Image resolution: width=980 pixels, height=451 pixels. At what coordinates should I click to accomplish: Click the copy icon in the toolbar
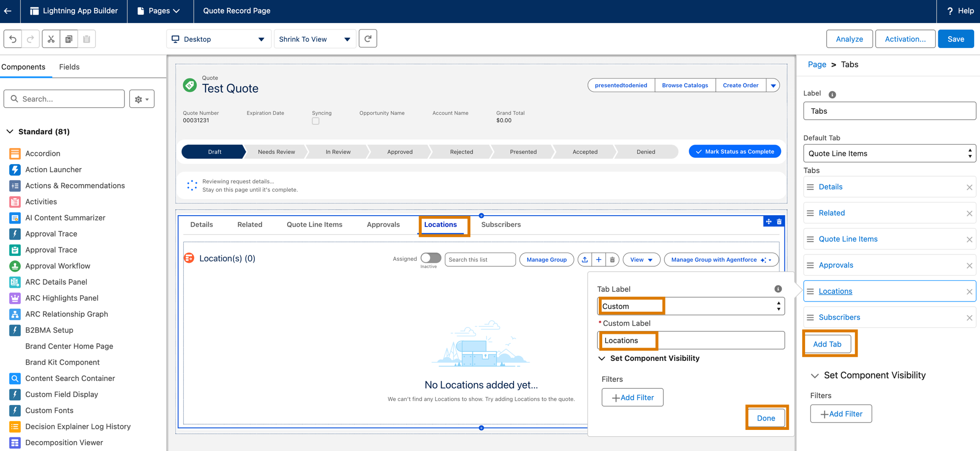click(69, 39)
